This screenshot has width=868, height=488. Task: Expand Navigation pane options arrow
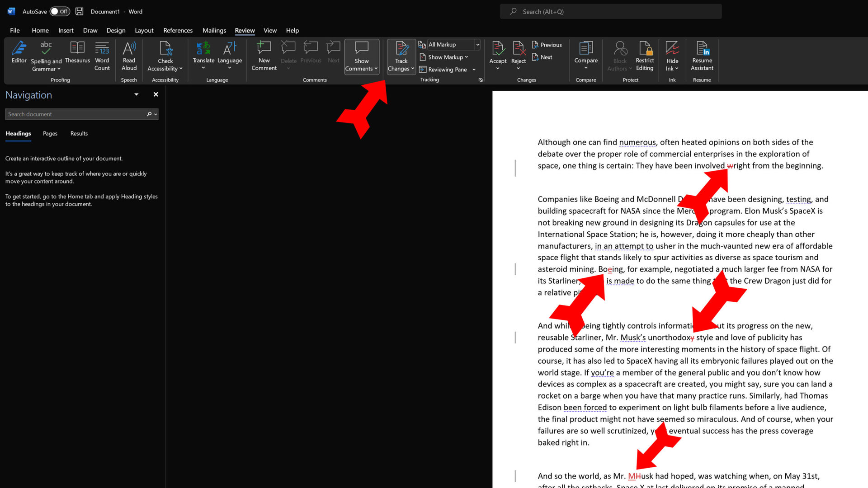[136, 94]
